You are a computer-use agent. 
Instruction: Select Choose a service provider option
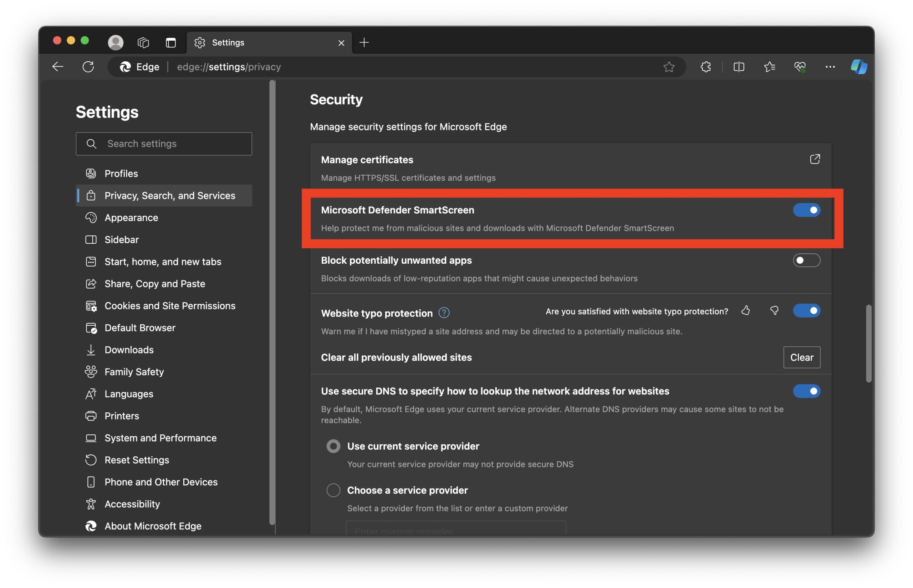[333, 490]
